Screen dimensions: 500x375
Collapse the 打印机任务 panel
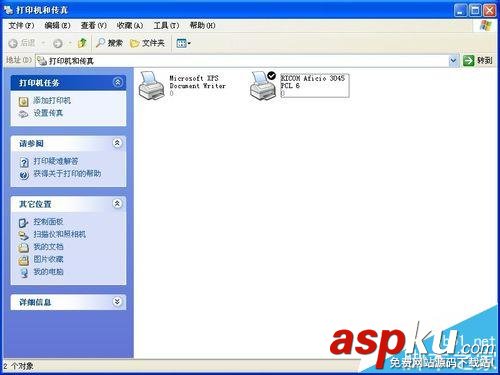(117, 82)
